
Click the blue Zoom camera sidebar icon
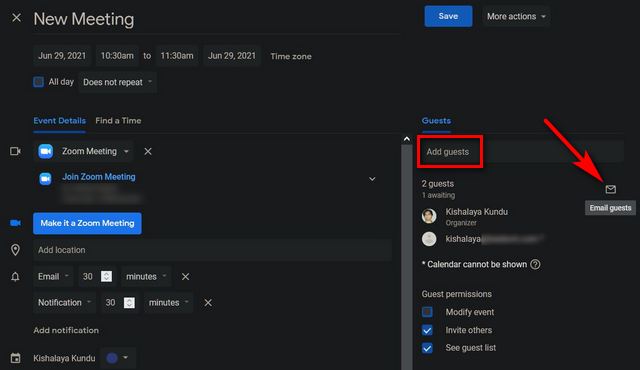[16, 223]
